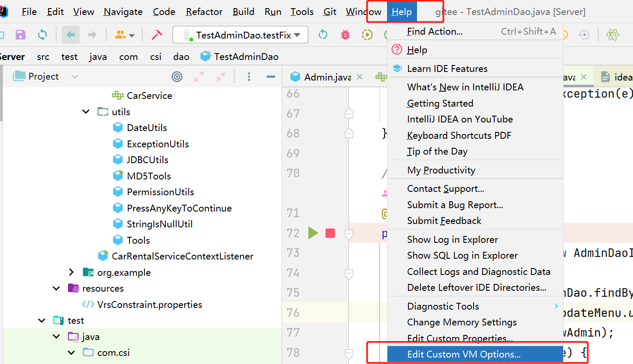Click line number 76 in the gutter
Screen dimensions: 633x364
[293, 313]
